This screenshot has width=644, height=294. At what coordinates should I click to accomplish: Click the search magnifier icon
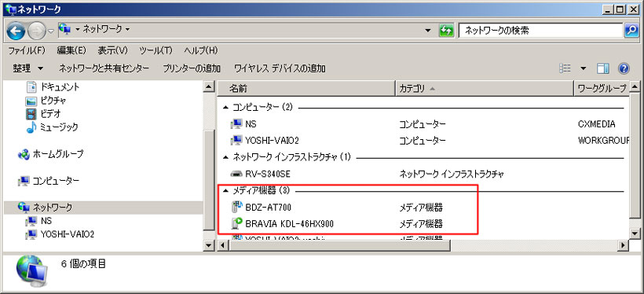(x=631, y=31)
